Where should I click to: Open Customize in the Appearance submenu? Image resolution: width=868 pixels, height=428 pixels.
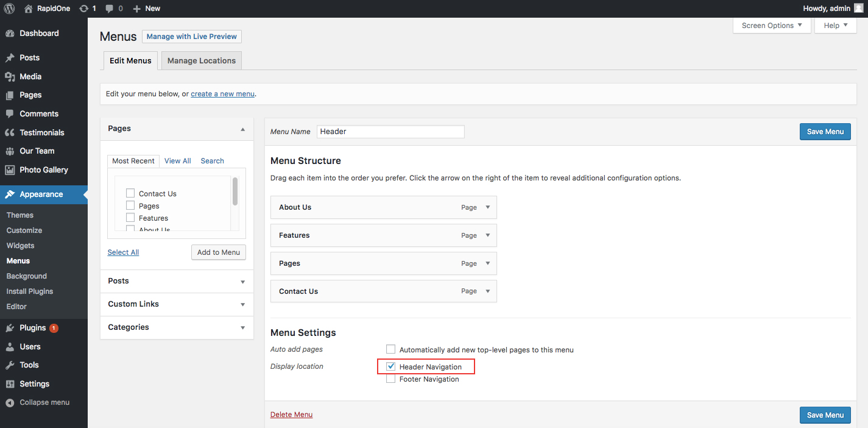[24, 230]
